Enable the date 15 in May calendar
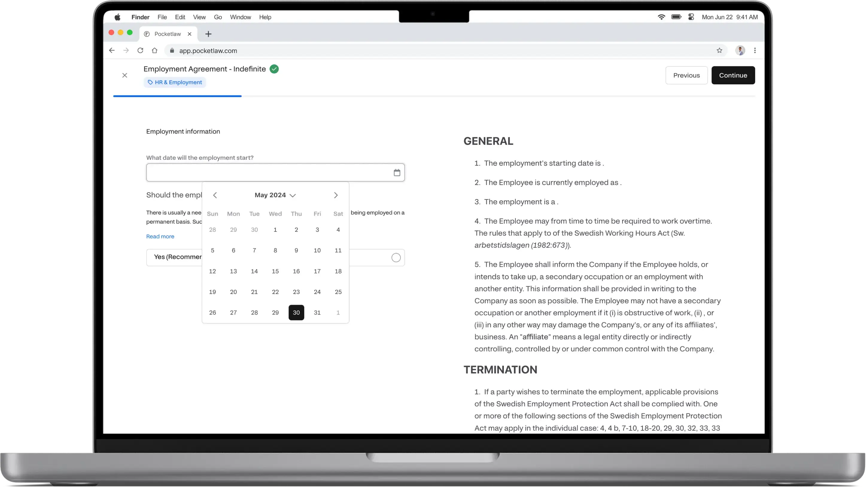Screen dimensions: 868x488 276,271
